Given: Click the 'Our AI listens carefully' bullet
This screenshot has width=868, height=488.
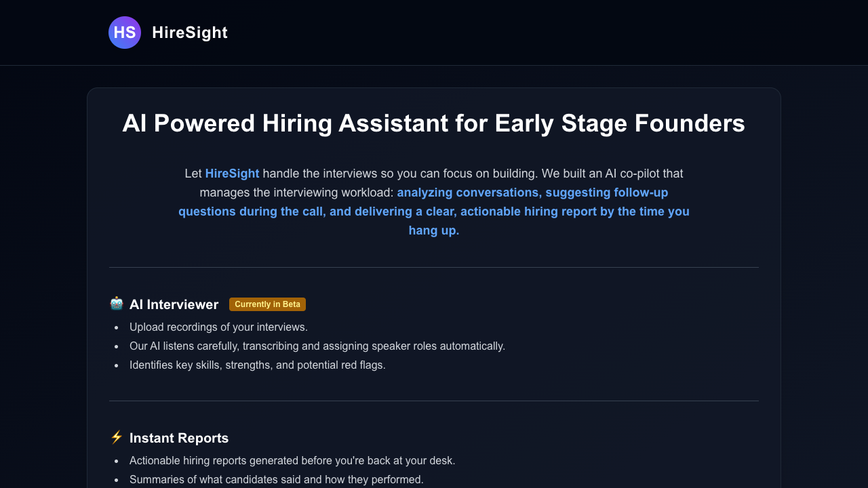Looking at the screenshot, I should coord(317,346).
